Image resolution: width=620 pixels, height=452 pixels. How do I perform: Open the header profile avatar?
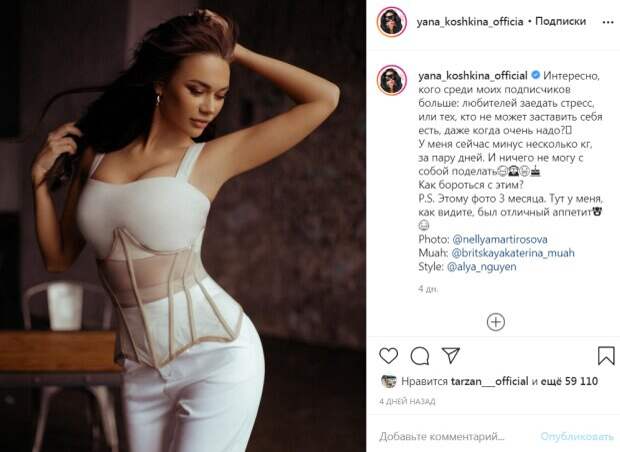[x=391, y=22]
